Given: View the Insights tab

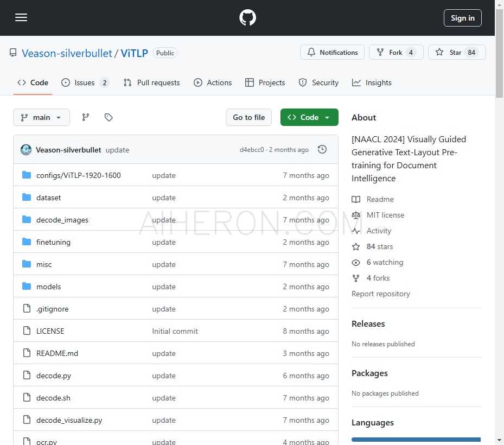Looking at the screenshot, I should 372,82.
